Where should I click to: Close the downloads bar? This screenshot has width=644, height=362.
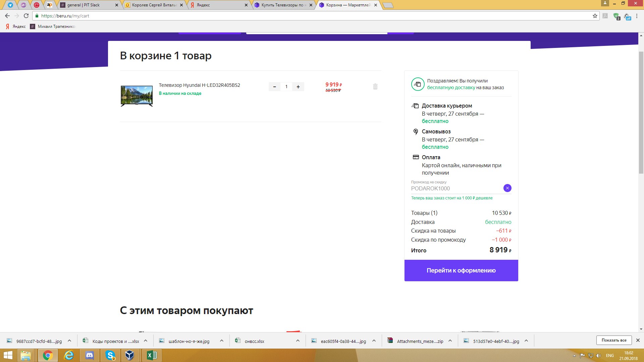tap(638, 340)
